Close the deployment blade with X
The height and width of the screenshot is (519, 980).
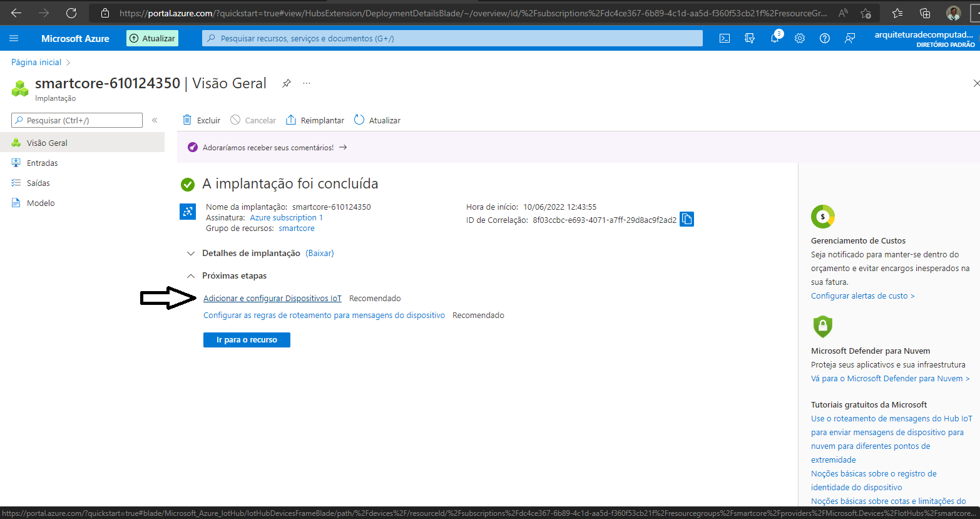coord(976,83)
